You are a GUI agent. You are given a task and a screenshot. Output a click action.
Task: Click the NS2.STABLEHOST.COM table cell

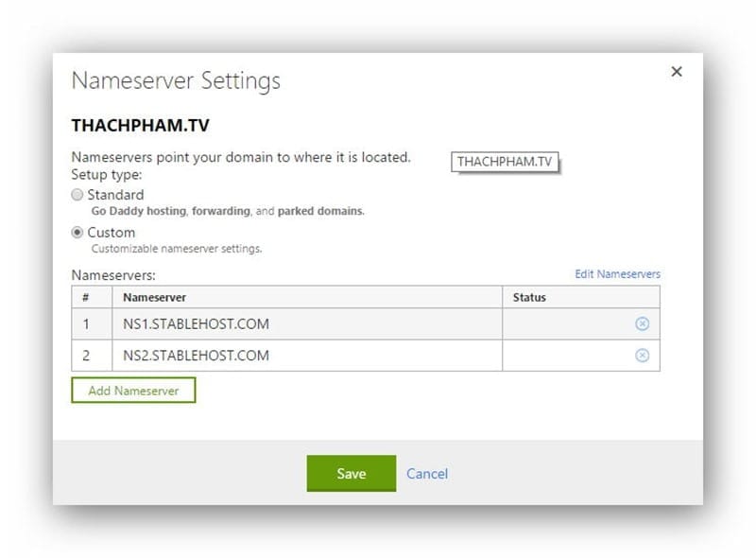pos(307,356)
